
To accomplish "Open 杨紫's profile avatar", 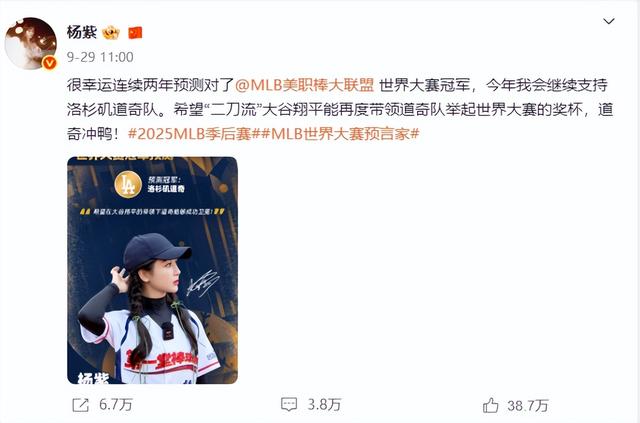I will pos(31,43).
